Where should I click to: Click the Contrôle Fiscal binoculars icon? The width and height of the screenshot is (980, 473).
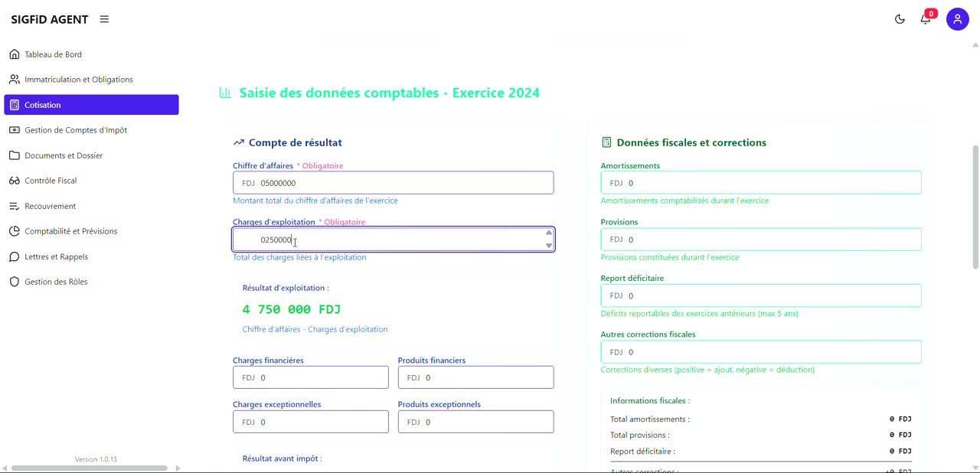click(x=14, y=181)
